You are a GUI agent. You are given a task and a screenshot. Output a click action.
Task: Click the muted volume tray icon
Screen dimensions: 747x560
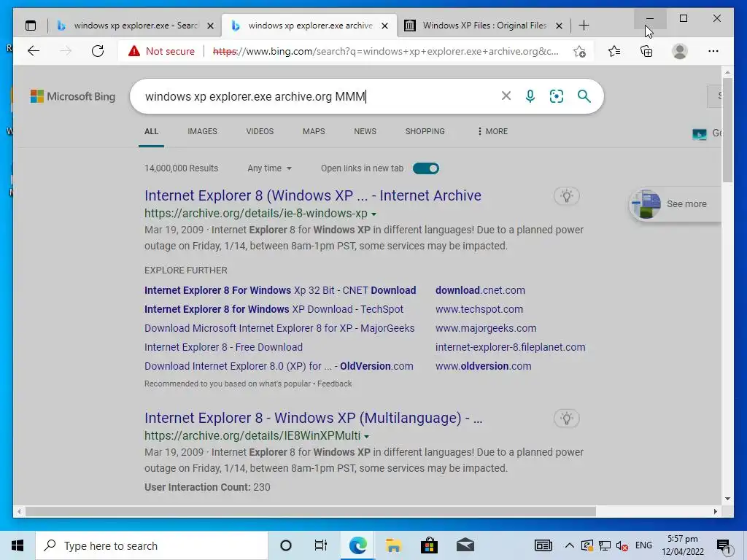[x=622, y=545]
